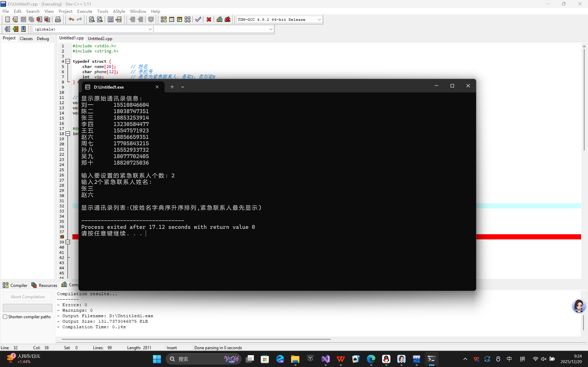Screen dimensions: 588x367
Task: Collapse the typedef struct fold at line 4
Action: click(68, 62)
